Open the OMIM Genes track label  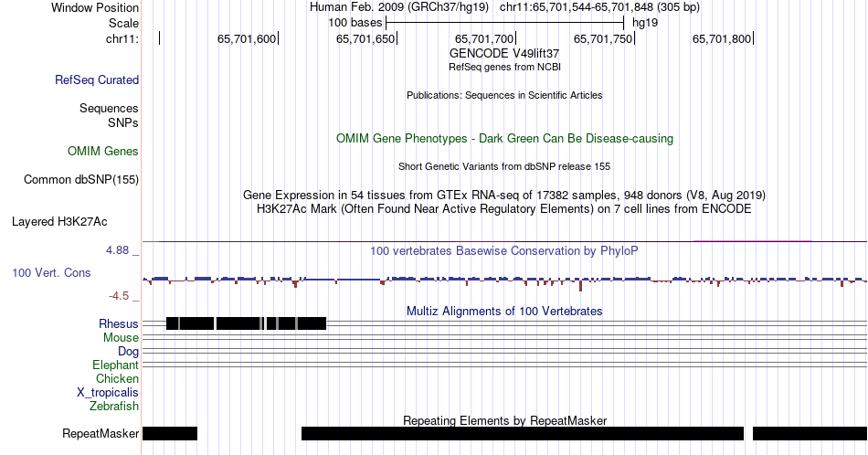pos(102,151)
